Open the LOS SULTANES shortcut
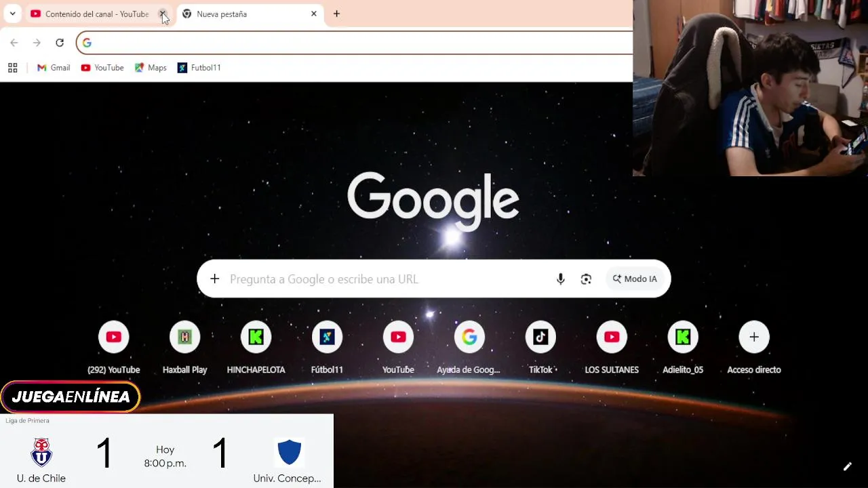 click(x=612, y=348)
